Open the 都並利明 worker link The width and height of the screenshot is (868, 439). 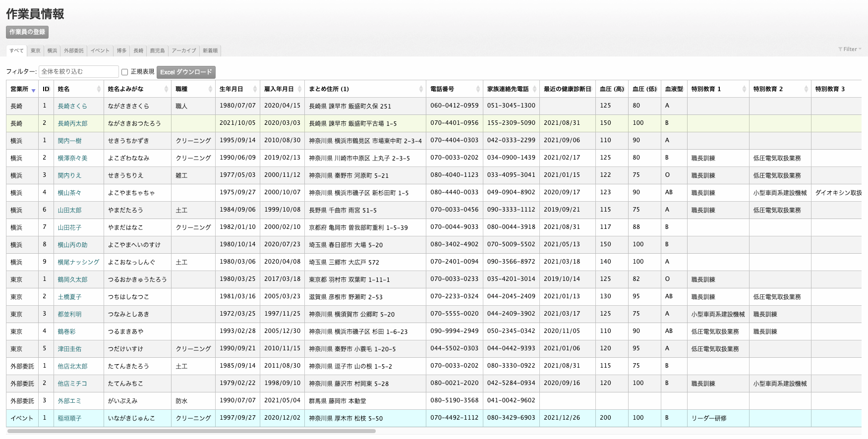69,314
